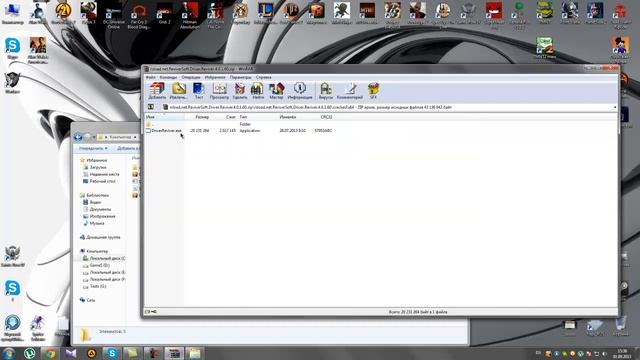This screenshot has width=640, height=360.
Task: Click the Far Cry 3 Blood Dragon desktop shortcut
Action: tap(139, 16)
